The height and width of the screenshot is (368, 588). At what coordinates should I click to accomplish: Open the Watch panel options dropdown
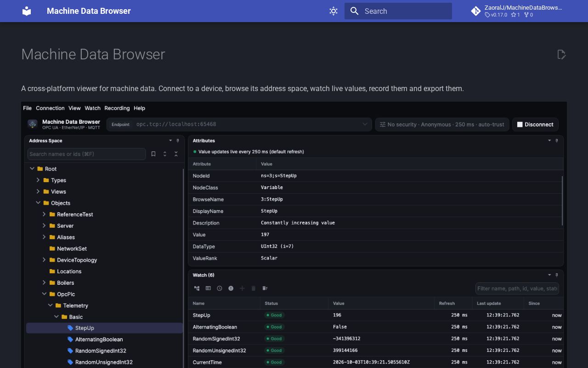point(549,275)
